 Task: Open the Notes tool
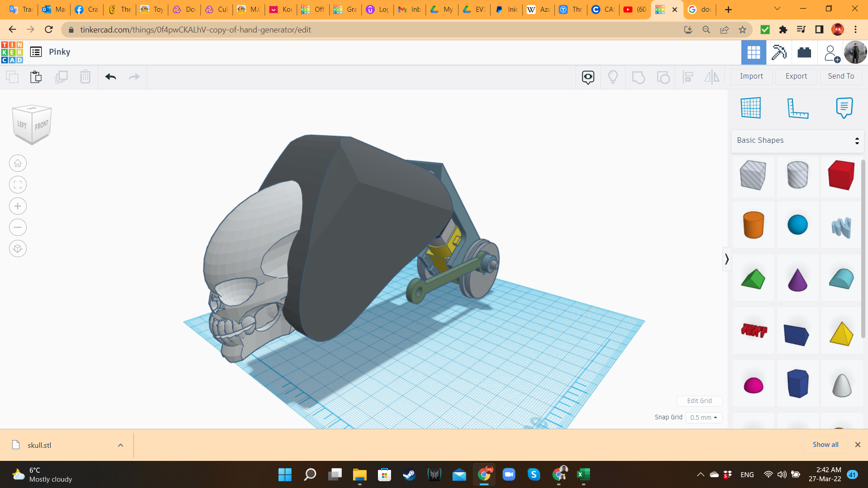pos(844,108)
